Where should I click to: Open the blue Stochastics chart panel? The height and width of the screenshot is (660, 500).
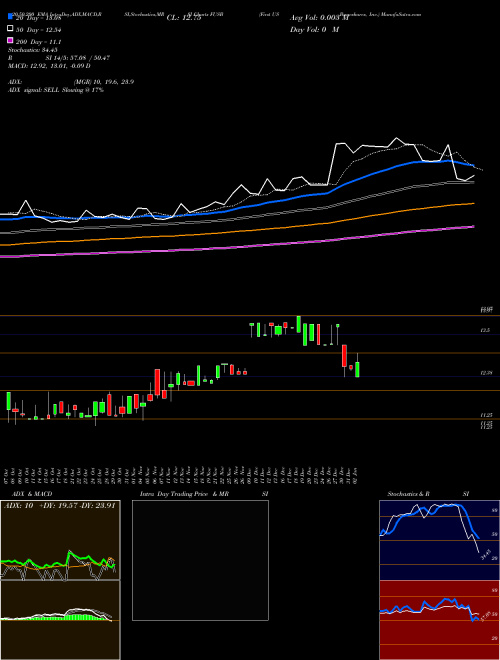[x=439, y=540]
